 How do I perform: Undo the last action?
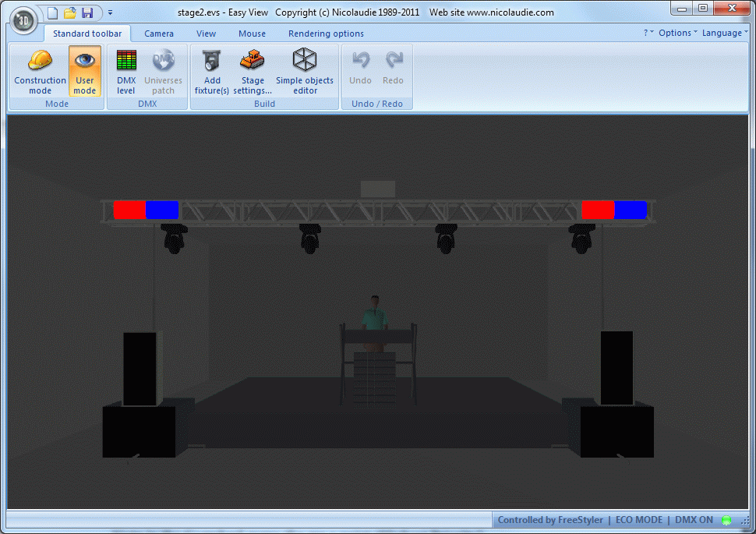360,68
